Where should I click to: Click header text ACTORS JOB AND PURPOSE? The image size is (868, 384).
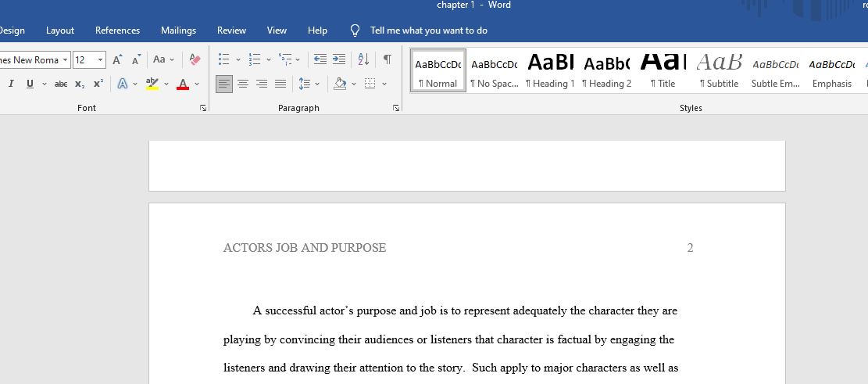[x=305, y=248]
